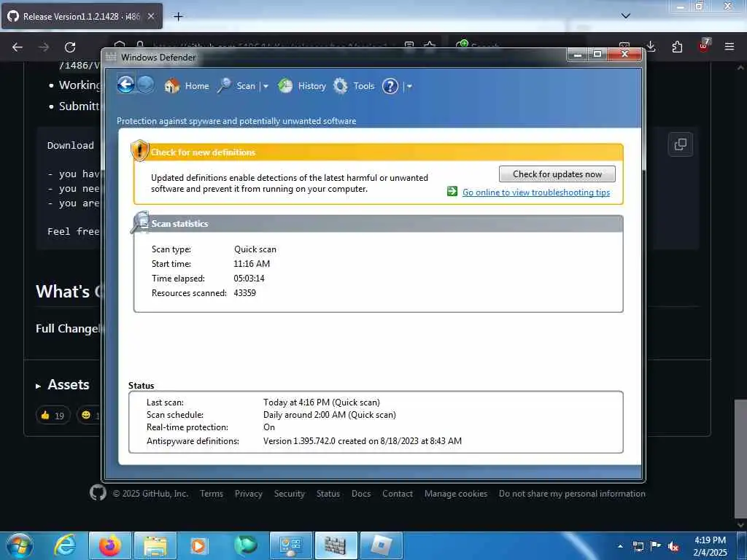The image size is (747, 560).
Task: Click the GitHub logo in the footer
Action: 98,492
